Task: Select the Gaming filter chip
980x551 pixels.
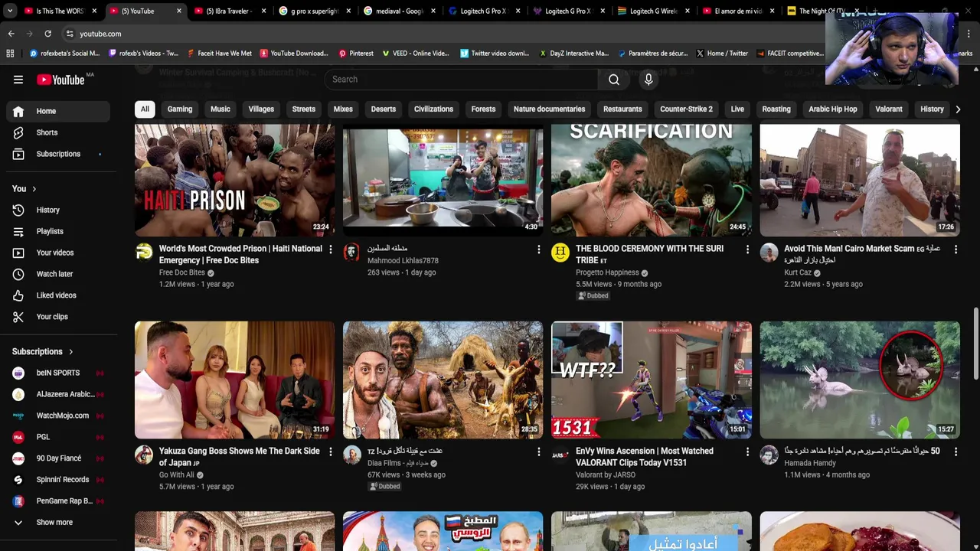Action: 180,109
